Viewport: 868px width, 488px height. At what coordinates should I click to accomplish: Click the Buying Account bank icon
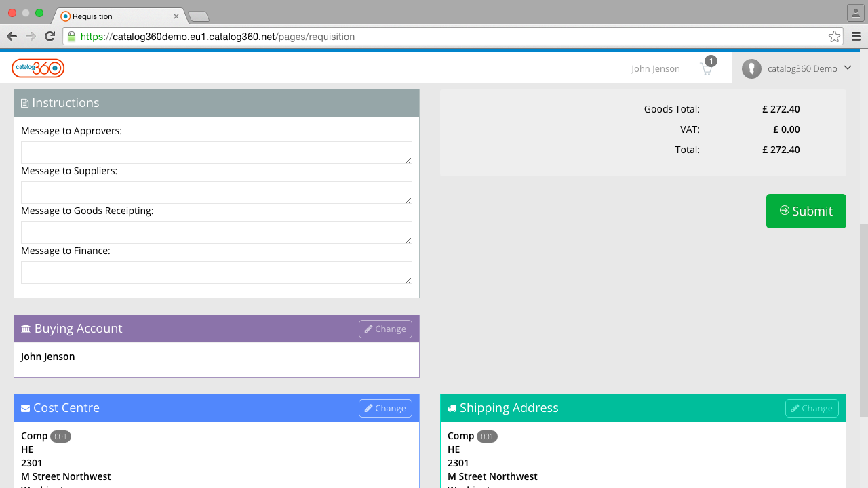click(26, 329)
